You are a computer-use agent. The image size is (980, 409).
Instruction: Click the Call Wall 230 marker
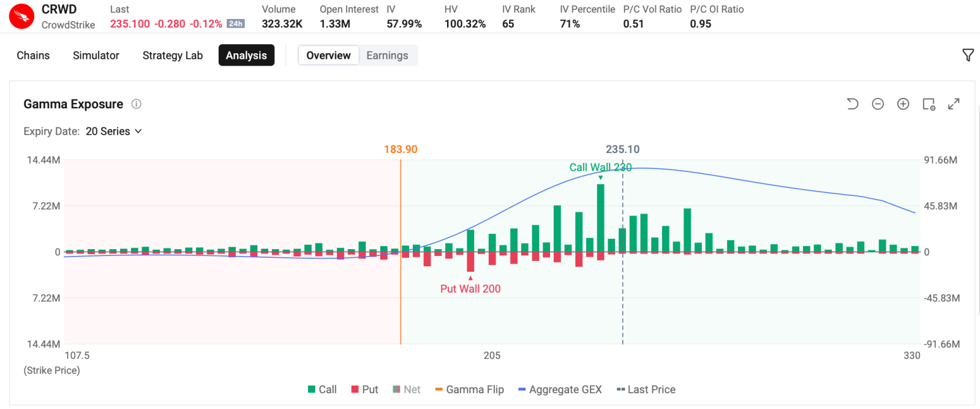[600, 168]
